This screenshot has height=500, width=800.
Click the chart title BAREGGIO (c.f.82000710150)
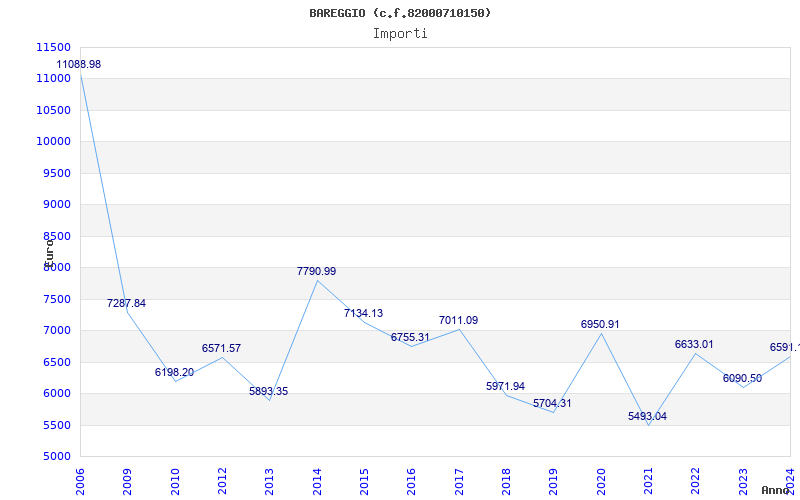coord(400,13)
